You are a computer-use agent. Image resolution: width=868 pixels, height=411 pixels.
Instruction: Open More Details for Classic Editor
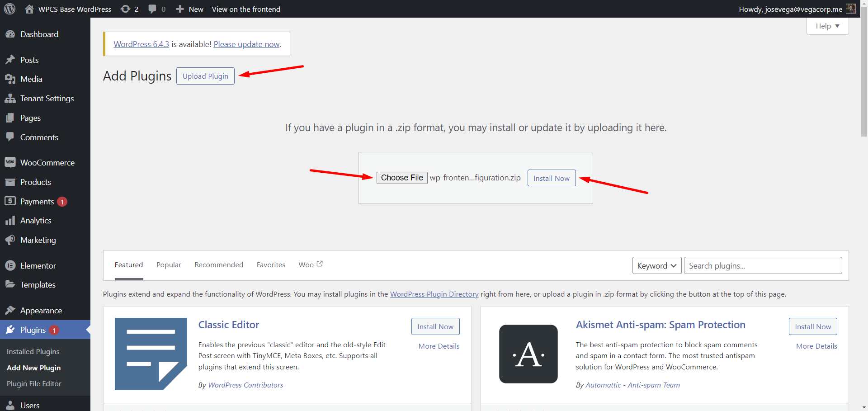pyautogui.click(x=439, y=346)
